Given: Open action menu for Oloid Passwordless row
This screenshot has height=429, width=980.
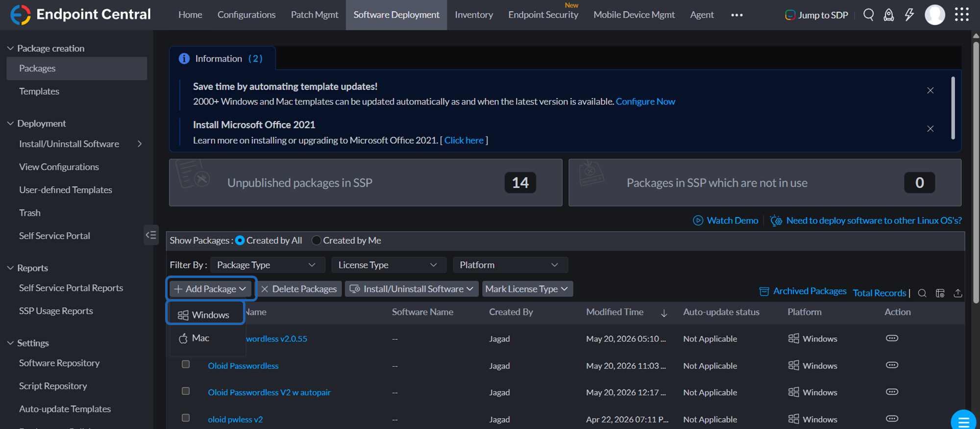Looking at the screenshot, I should click(x=892, y=365).
